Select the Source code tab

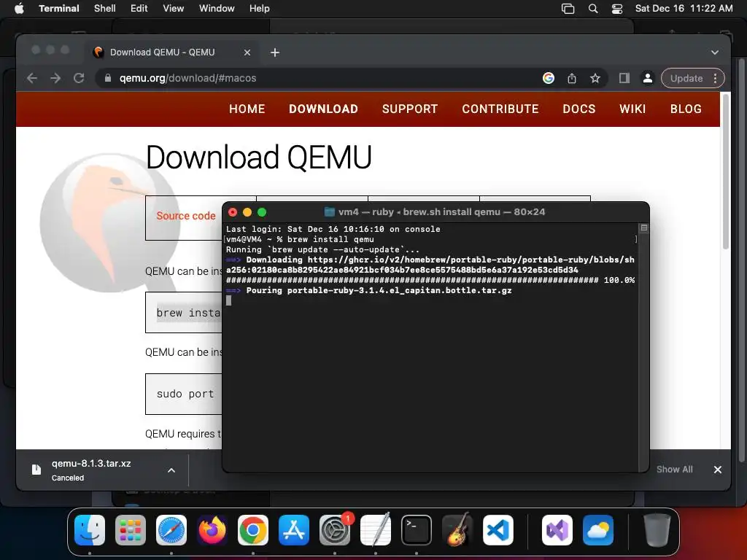[x=186, y=216]
